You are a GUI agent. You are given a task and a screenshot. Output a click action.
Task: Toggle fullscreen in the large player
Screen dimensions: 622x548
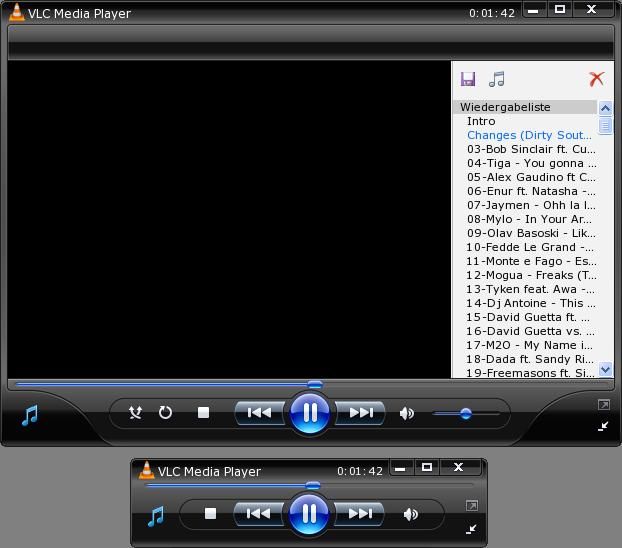click(604, 405)
